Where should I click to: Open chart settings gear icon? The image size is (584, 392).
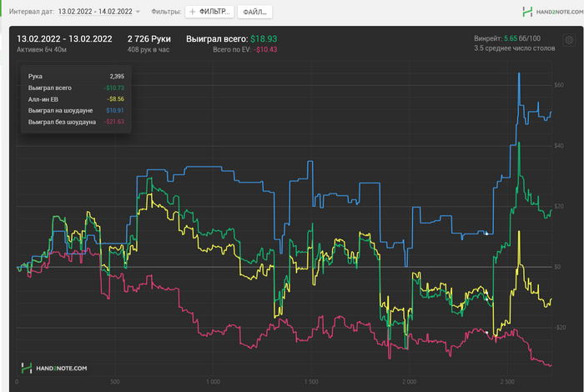tap(568, 40)
